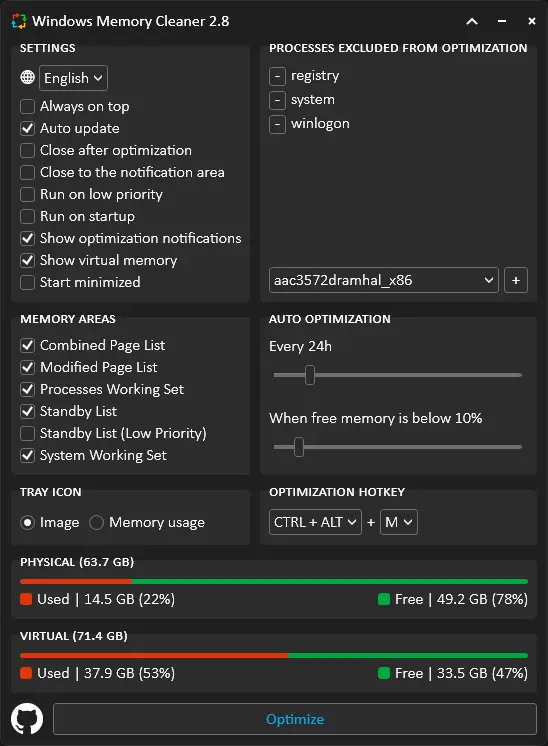The height and width of the screenshot is (746, 548).
Task: Click the globe language icon
Action: click(x=28, y=77)
